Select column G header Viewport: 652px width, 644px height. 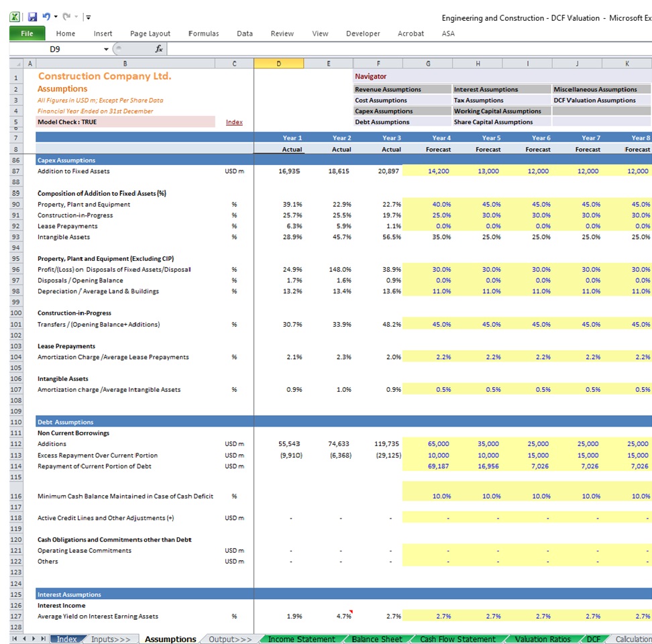coord(428,64)
